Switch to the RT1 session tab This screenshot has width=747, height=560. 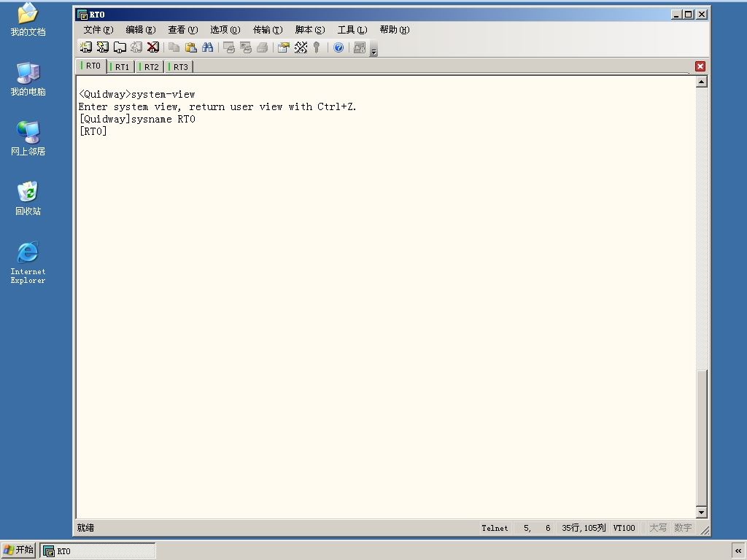pyautogui.click(x=120, y=66)
